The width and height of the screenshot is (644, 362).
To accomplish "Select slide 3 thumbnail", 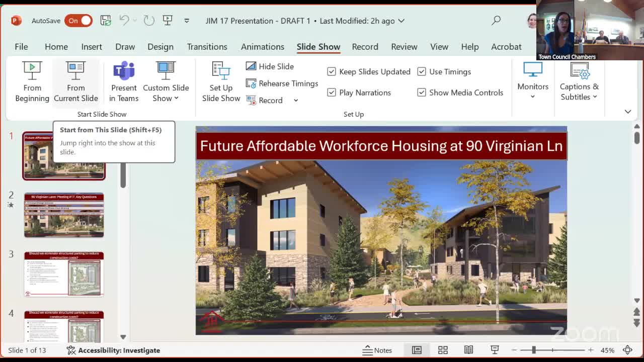I will 64,274.
